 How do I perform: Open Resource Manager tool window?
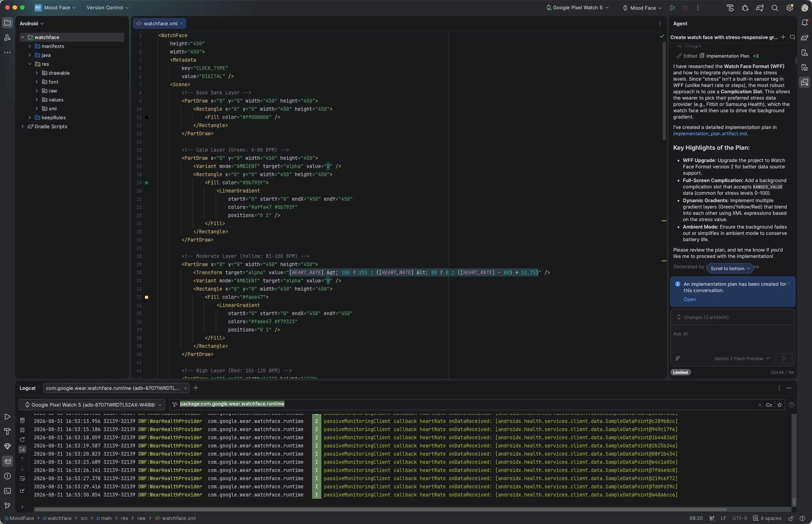coord(7,38)
